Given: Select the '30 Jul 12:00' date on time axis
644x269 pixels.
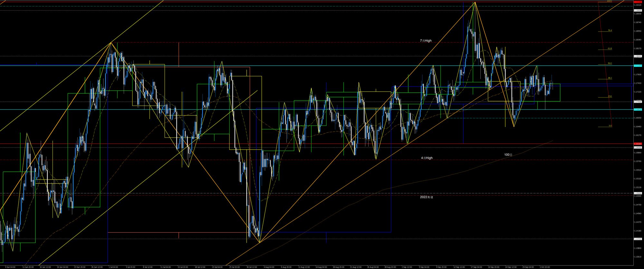Looking at the screenshot, I should (x=251, y=267).
